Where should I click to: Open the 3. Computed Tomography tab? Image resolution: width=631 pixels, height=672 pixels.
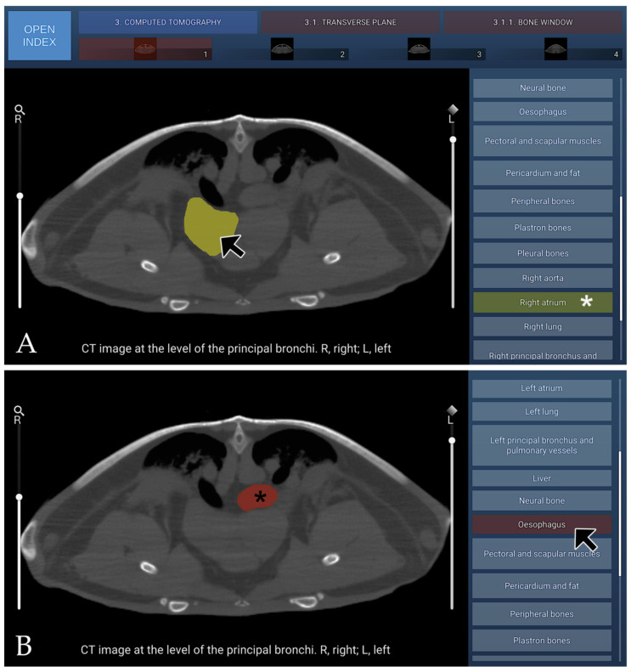168,22
